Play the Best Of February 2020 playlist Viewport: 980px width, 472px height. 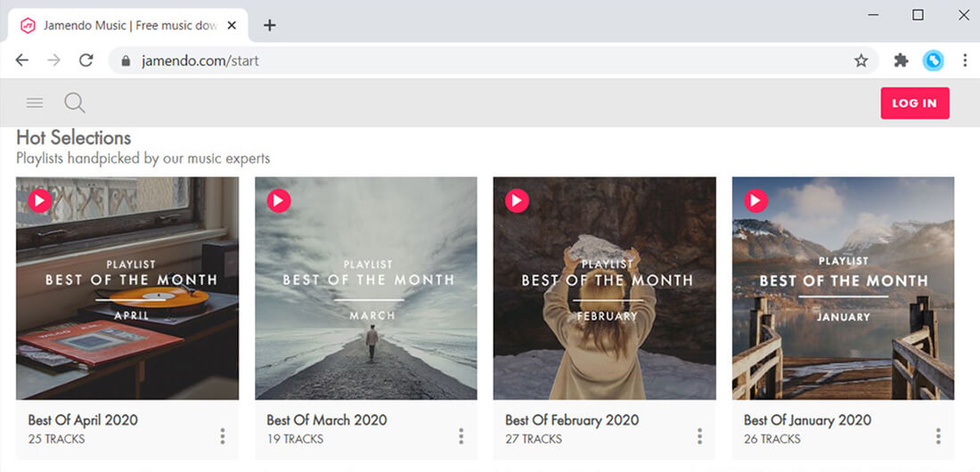click(518, 201)
